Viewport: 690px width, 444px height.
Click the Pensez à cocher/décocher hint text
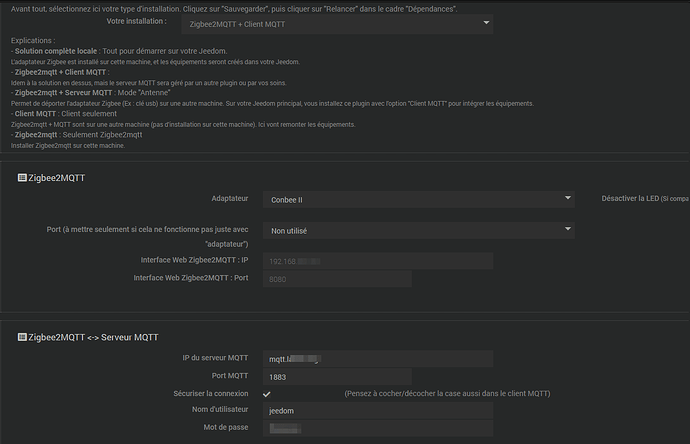click(447, 393)
